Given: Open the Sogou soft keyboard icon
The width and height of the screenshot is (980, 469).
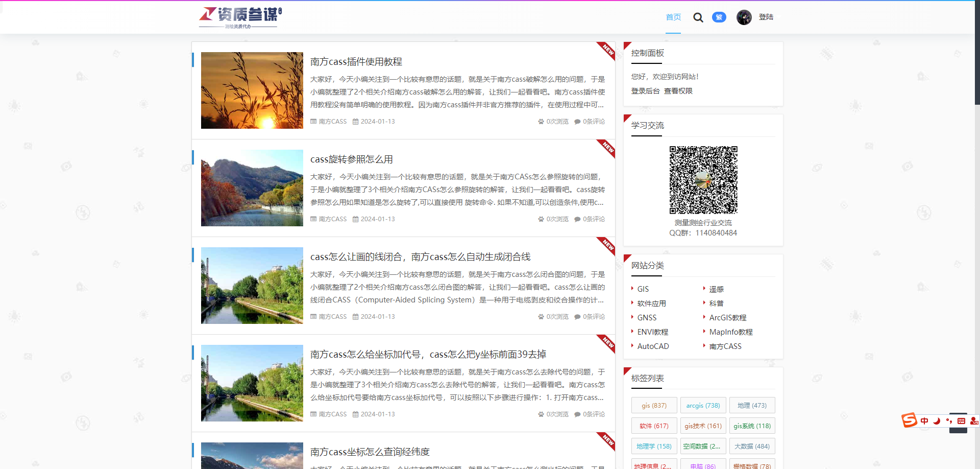Looking at the screenshot, I should 962,420.
